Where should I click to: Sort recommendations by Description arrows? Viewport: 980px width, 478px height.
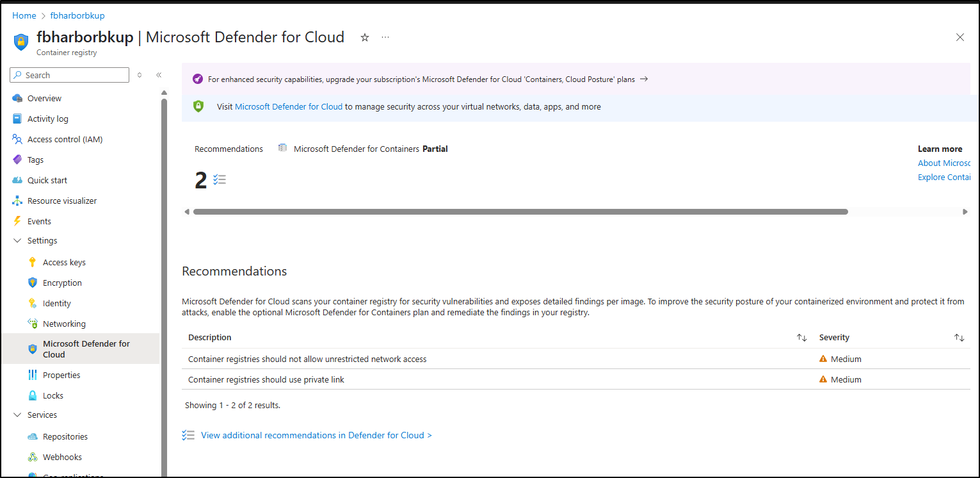[x=801, y=338]
